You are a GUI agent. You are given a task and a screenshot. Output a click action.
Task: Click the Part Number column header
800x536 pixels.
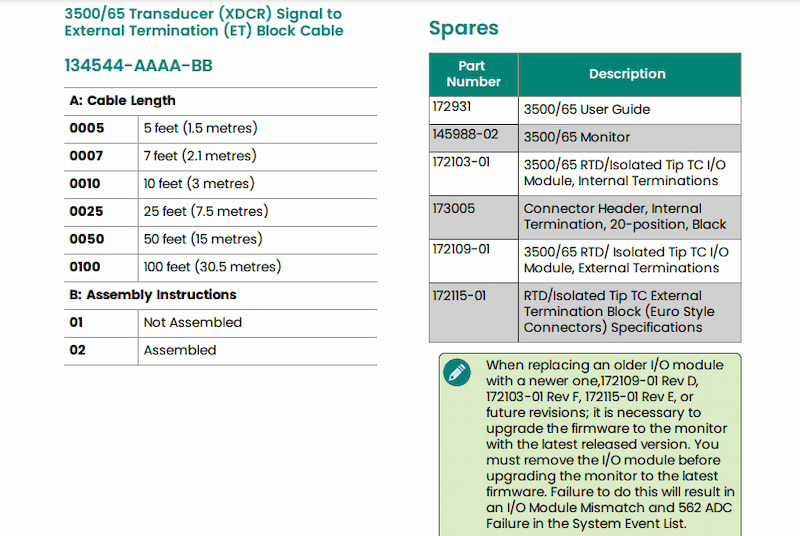473,74
